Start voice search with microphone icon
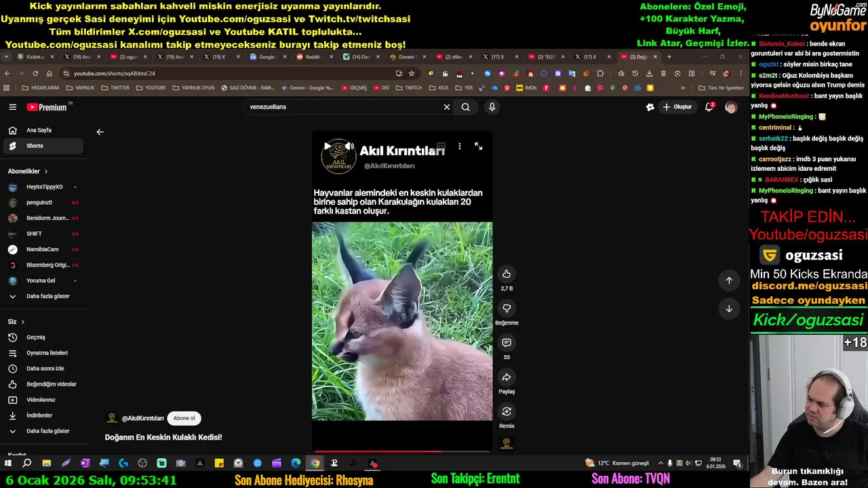Image resolution: width=868 pixels, height=488 pixels. click(x=492, y=107)
